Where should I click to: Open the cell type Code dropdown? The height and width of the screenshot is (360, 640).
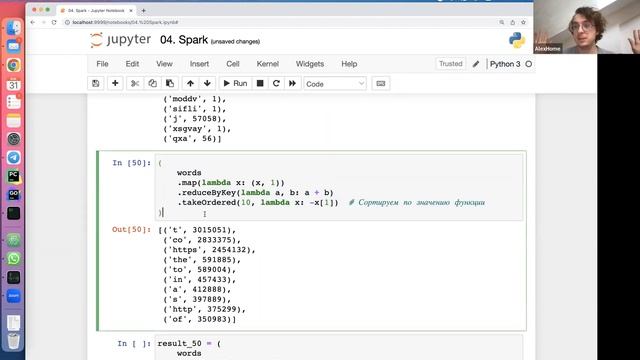click(x=335, y=84)
